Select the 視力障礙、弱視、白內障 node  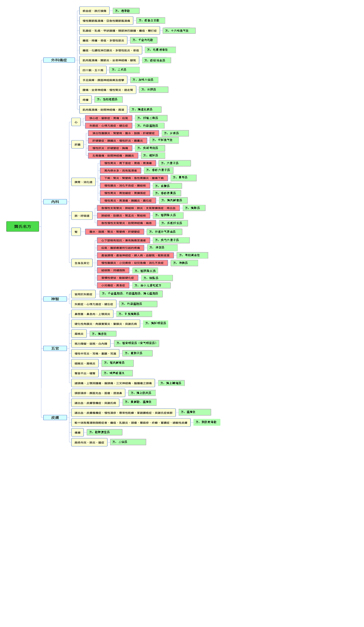tap(91, 343)
